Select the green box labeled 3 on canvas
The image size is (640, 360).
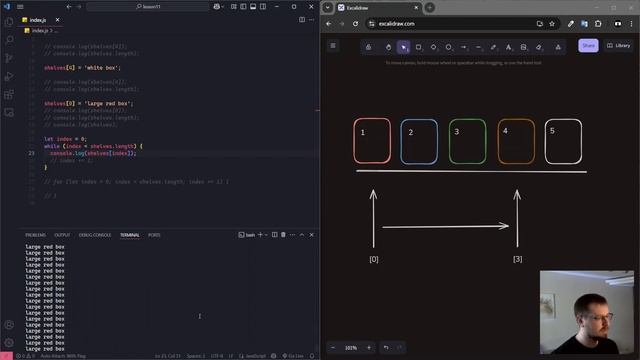click(467, 141)
